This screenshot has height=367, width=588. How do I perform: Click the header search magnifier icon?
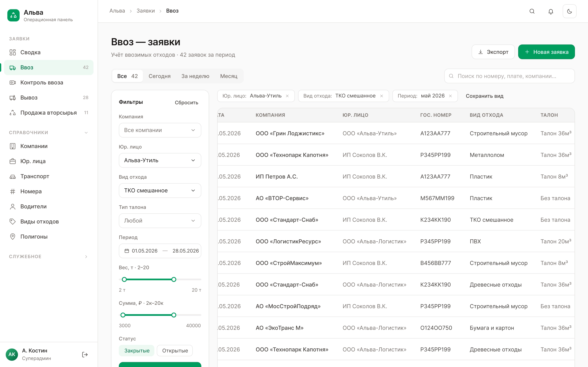pyautogui.click(x=532, y=11)
